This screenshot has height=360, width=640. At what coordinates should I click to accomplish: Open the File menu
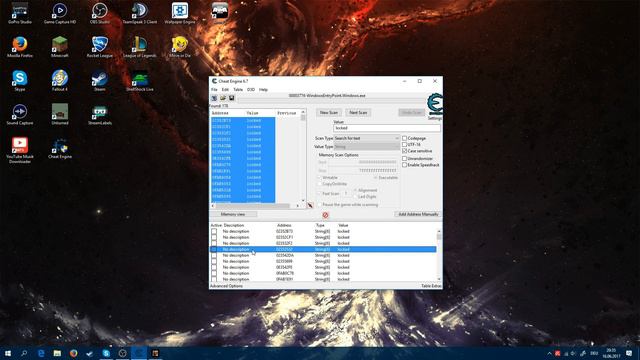coord(214,89)
